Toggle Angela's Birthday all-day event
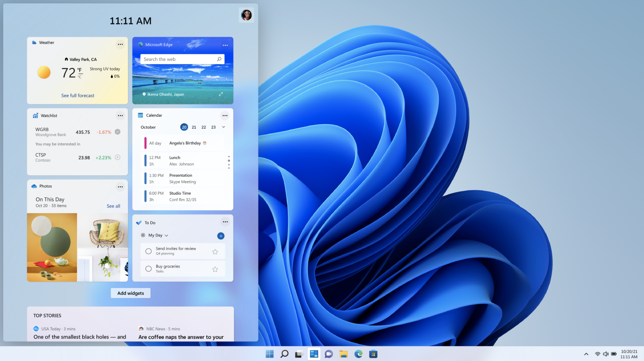Viewport: 644px width, 361px height. [183, 143]
